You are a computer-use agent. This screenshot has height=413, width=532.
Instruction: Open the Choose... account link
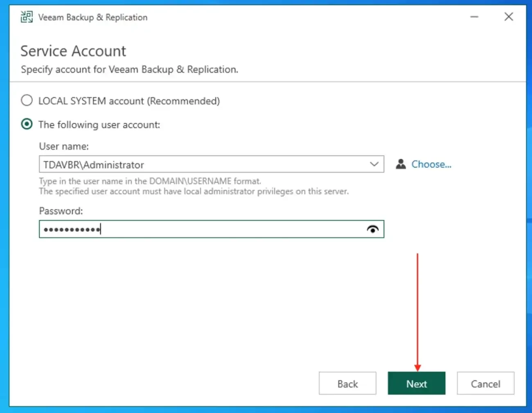(x=431, y=164)
